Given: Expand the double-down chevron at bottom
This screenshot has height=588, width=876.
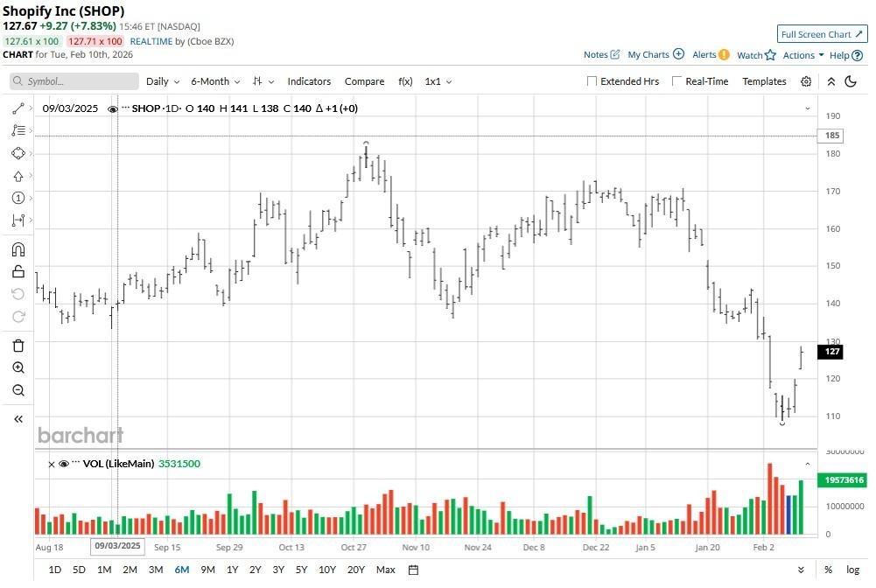Looking at the screenshot, I should [801, 570].
